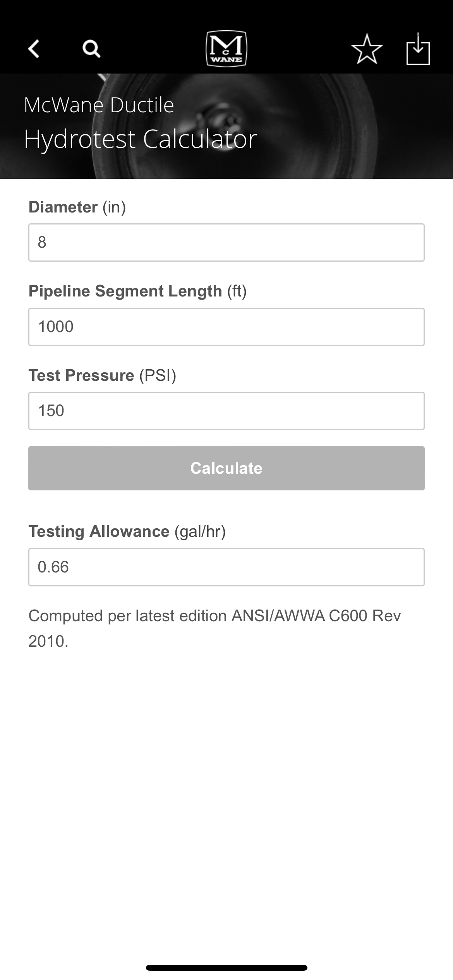Tap the McWane Ductile title text
Viewport: 453px width, 980px height.
[99, 105]
